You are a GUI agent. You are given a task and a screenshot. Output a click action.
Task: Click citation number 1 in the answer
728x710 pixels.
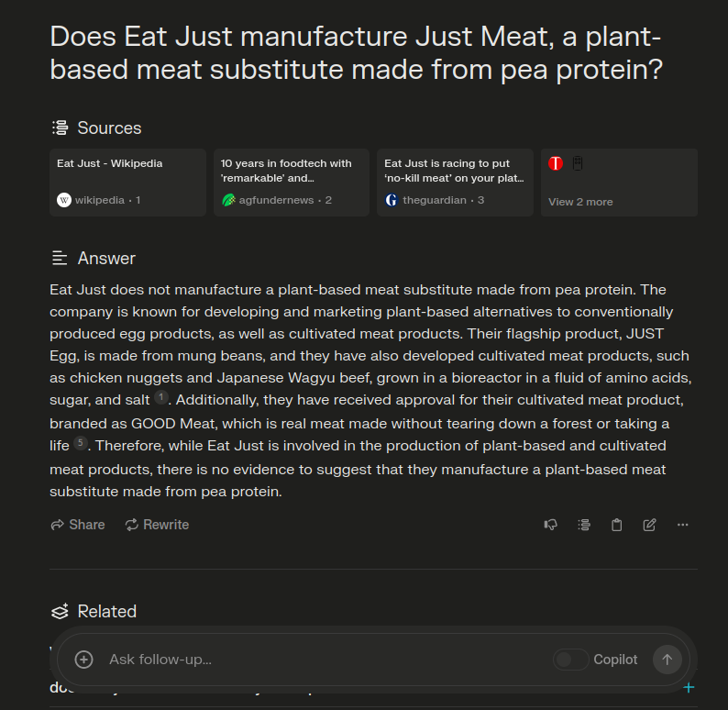click(x=161, y=397)
